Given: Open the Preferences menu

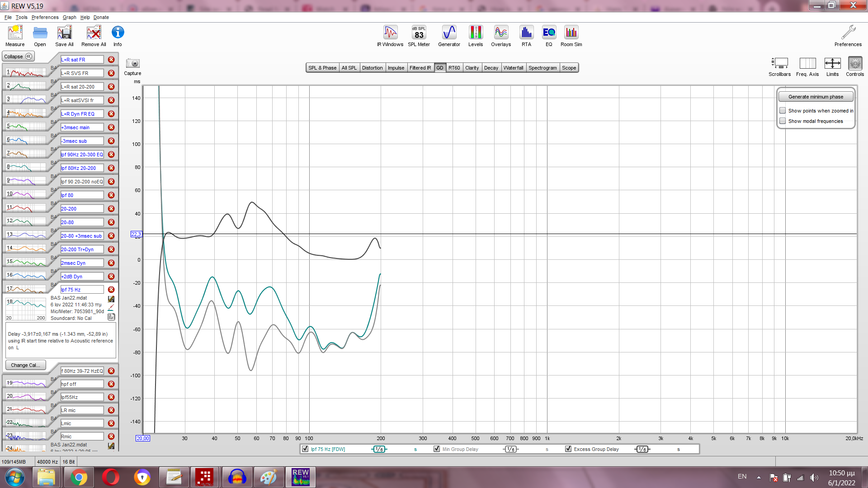Looking at the screenshot, I should point(45,17).
